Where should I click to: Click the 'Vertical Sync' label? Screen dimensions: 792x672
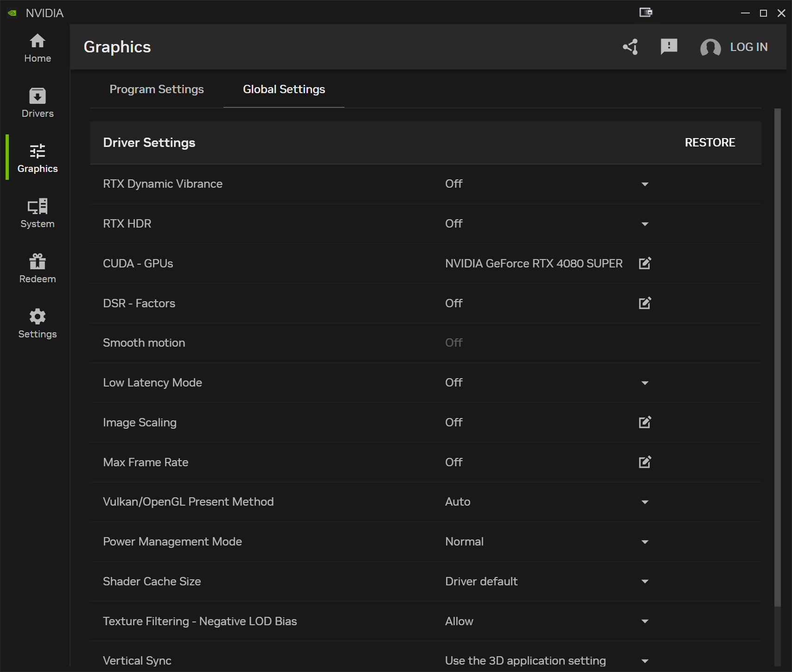[137, 661]
